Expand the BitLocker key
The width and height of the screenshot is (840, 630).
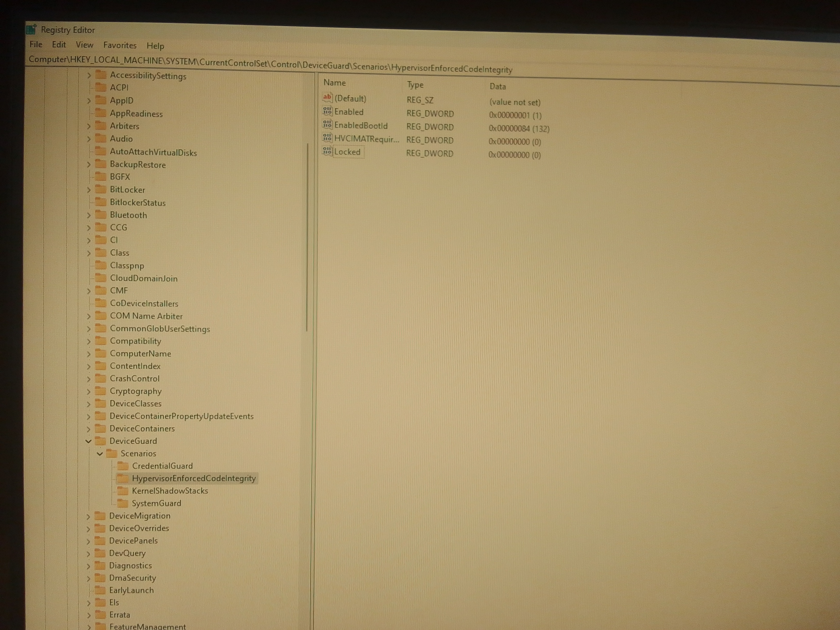click(89, 190)
